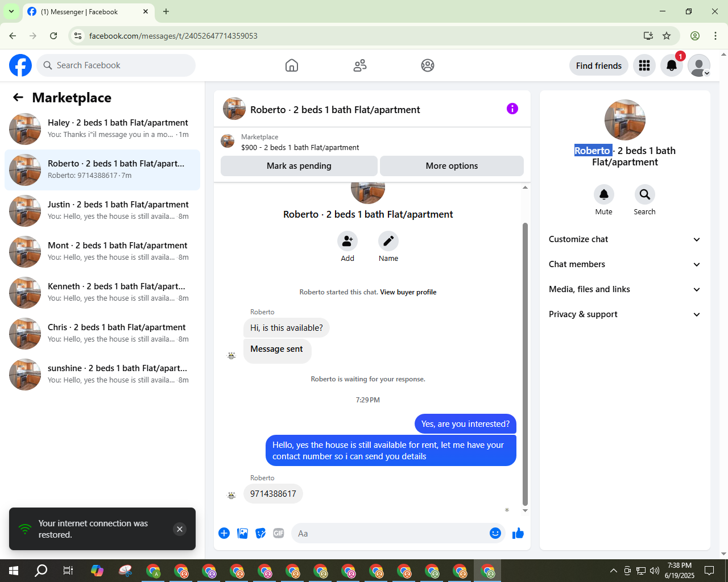The height and width of the screenshot is (582, 728).
Task: Reload the page
Action: [53, 36]
